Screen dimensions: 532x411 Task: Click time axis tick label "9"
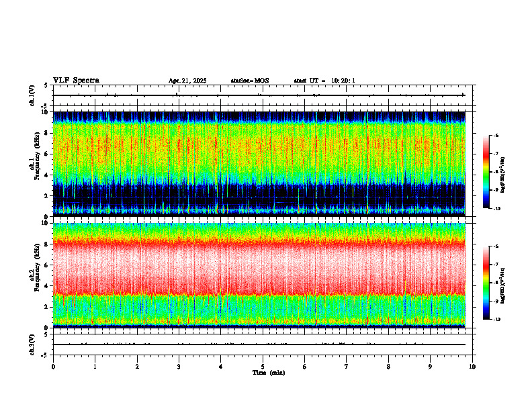[x=430, y=367]
